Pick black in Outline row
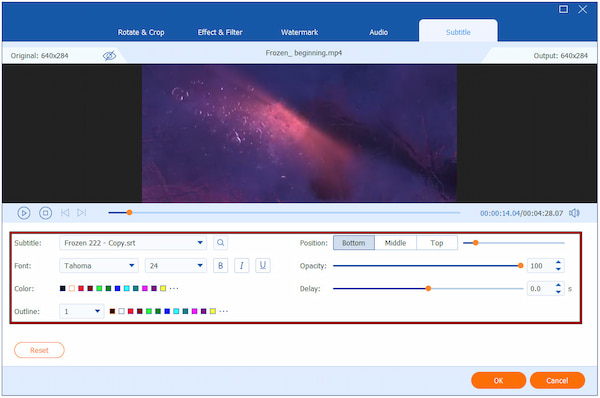This screenshot has height=398, width=600. (112, 311)
